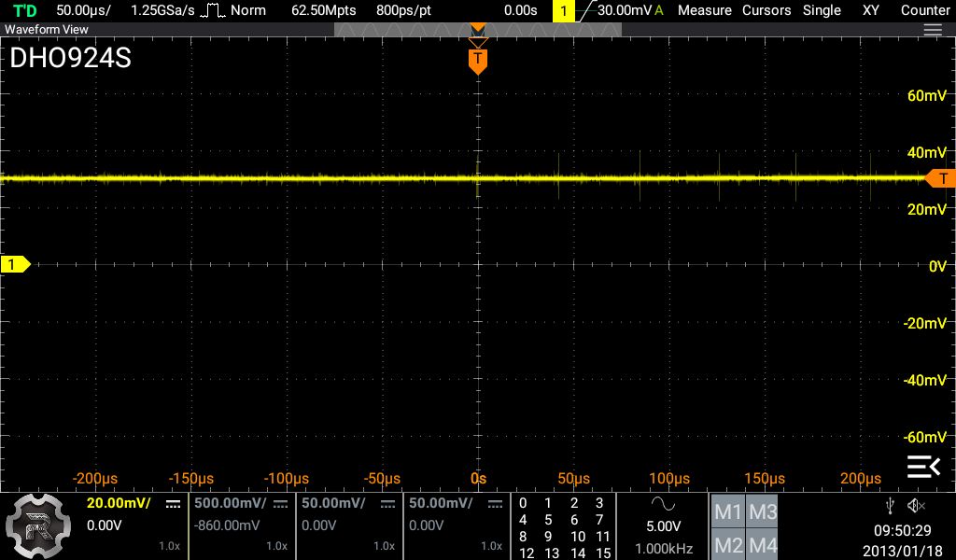The width and height of the screenshot is (956, 560).
Task: Open the Counter function
Action: 925,10
